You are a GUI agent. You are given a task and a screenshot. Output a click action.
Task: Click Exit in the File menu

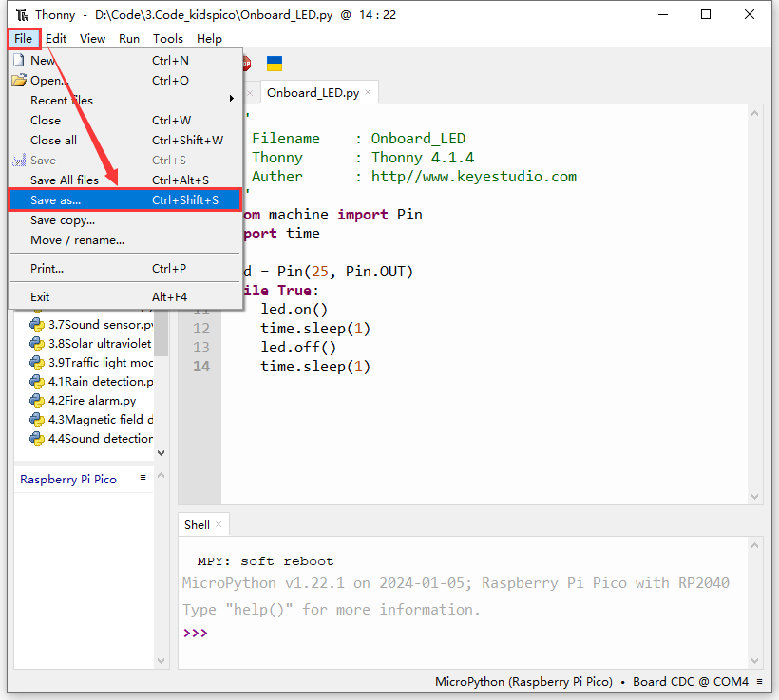125,297
